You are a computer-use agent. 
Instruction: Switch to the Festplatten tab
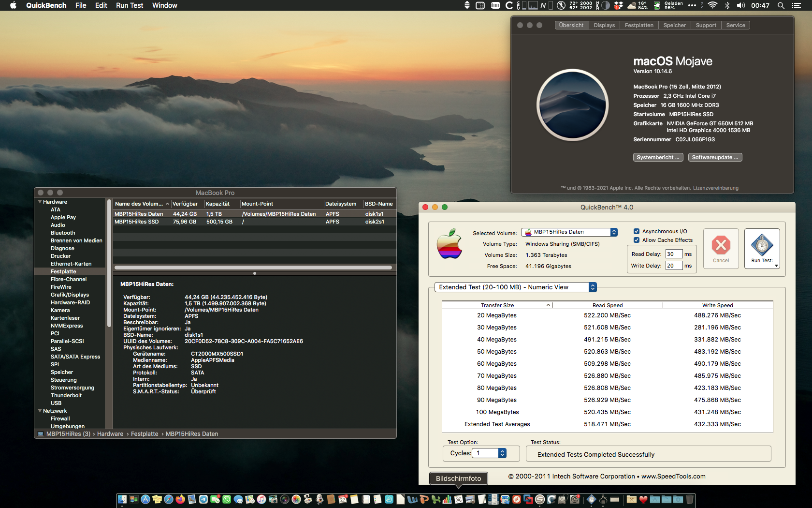pyautogui.click(x=638, y=25)
